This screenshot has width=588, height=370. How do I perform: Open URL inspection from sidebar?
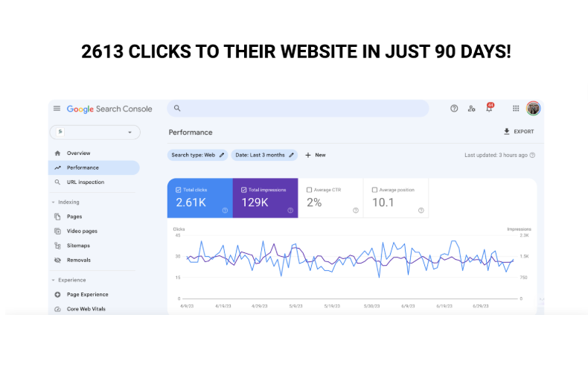pyautogui.click(x=85, y=182)
